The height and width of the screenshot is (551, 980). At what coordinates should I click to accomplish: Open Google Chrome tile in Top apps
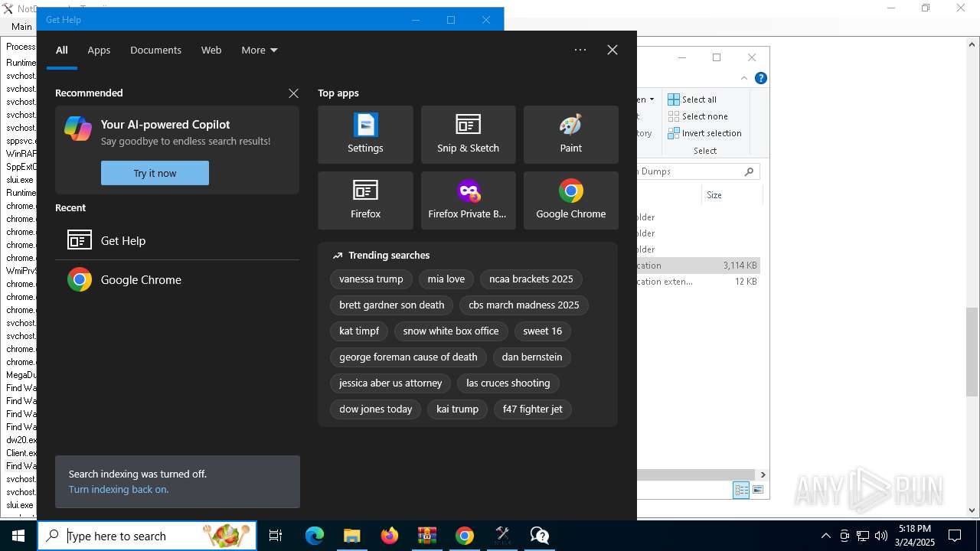(x=570, y=201)
